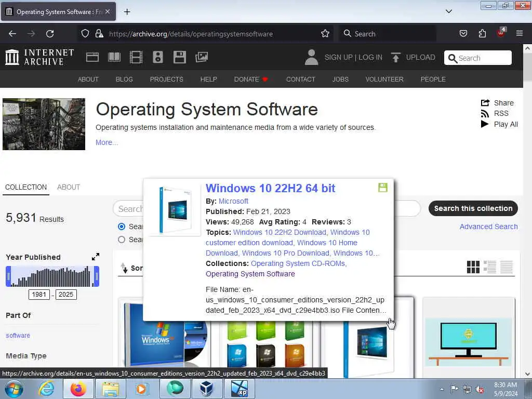Toggle the sort direction arrows
The image size is (532, 399).
click(x=124, y=268)
